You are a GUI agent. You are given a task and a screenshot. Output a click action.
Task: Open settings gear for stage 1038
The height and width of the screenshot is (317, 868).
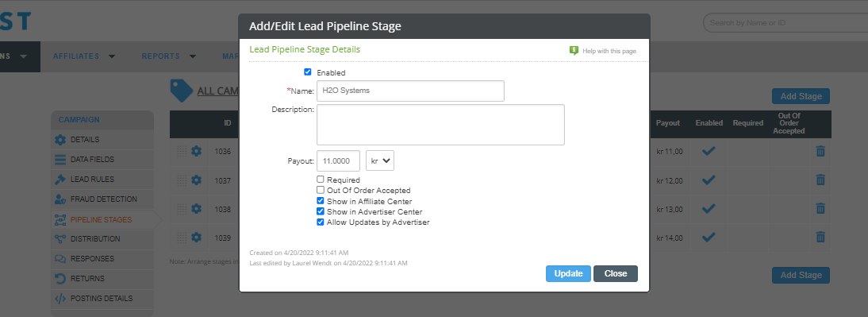point(196,208)
